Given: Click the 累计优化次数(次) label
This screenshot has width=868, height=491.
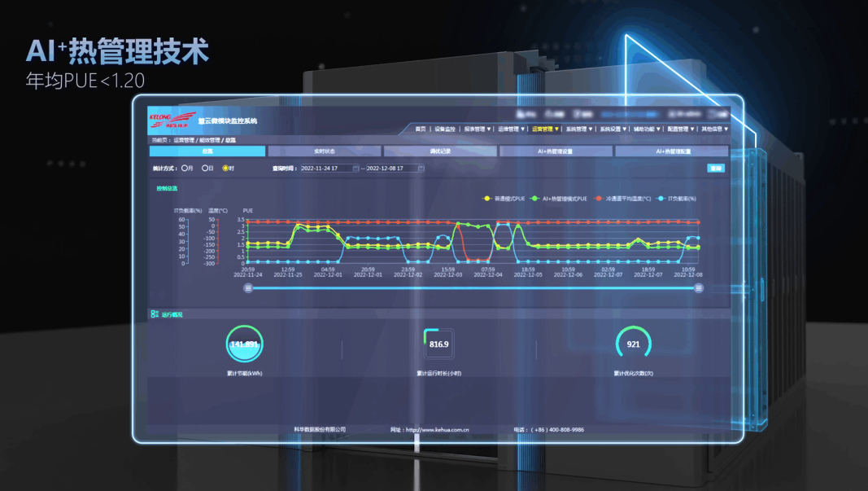Looking at the screenshot, I should (633, 373).
